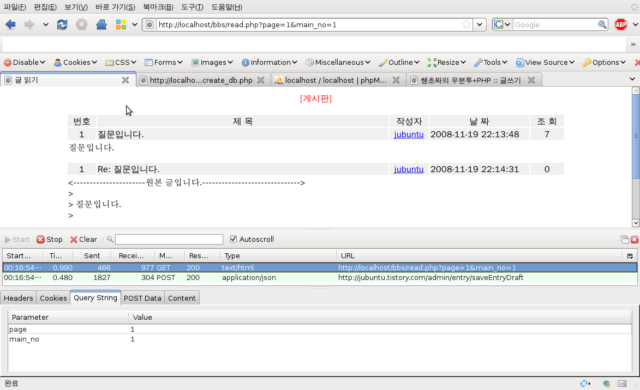This screenshot has height=390, width=640.
Task: Click the grayed forward arrow button
Action: 29,24
